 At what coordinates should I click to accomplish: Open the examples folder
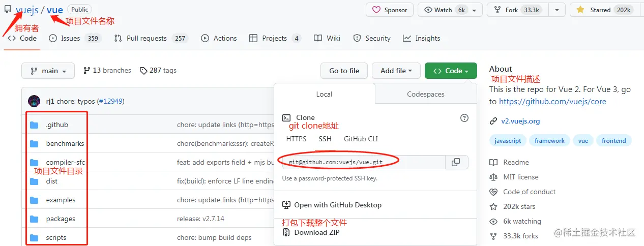coord(61,200)
